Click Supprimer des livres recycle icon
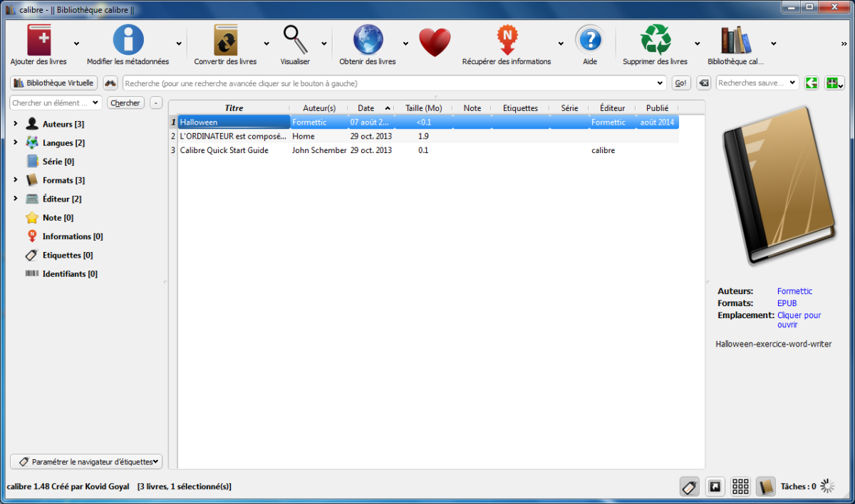Viewport: 855px width, 504px height. click(x=655, y=40)
